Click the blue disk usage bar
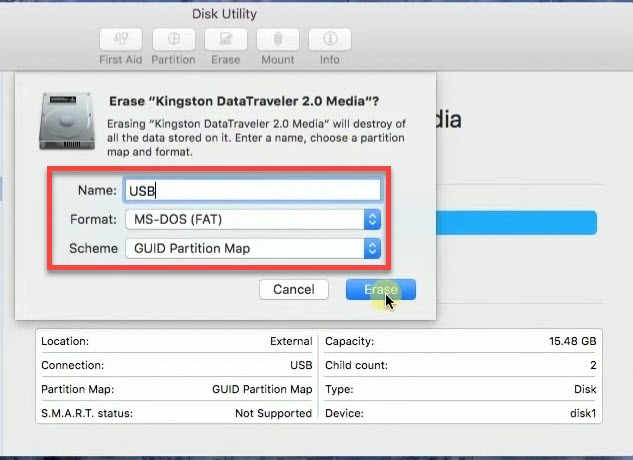 (516, 223)
